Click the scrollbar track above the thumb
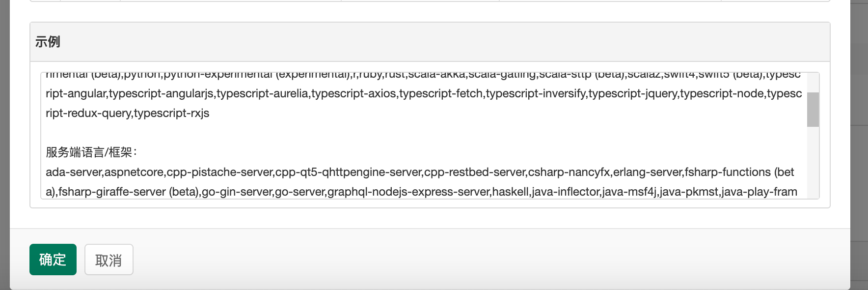The image size is (868, 290). [x=813, y=83]
